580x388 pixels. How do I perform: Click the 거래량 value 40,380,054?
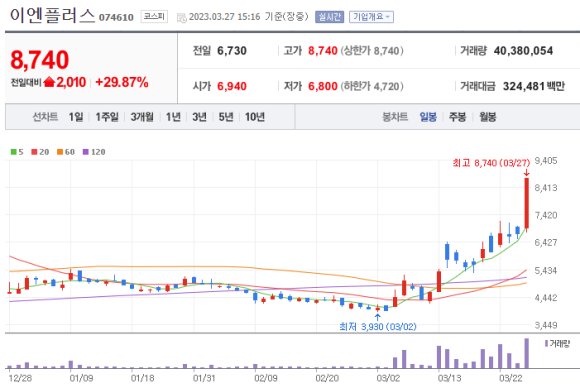coord(523,51)
